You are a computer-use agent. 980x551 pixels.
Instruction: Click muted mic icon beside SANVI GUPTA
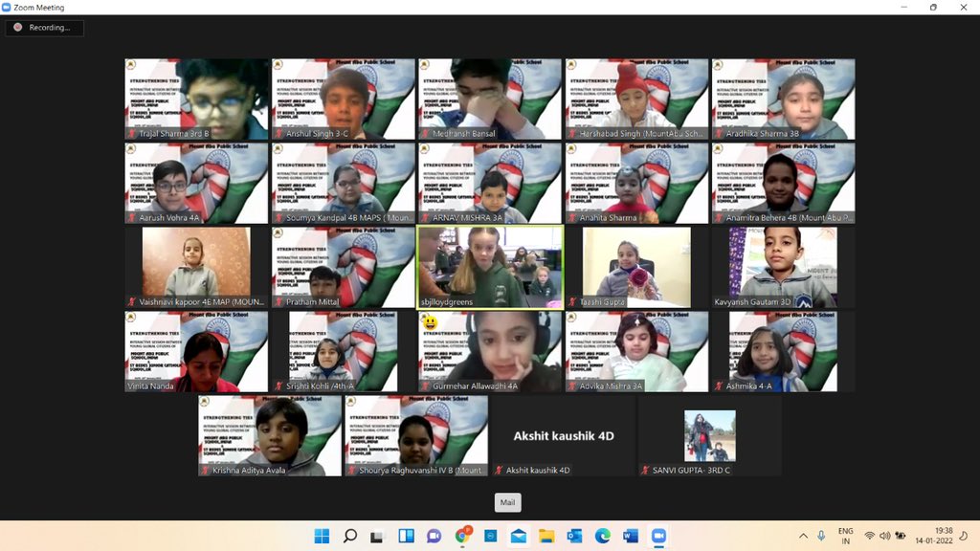point(646,471)
